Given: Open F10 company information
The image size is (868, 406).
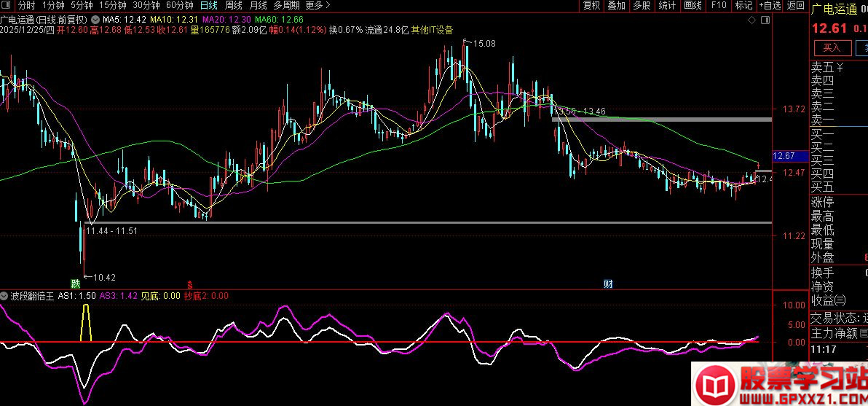Looking at the screenshot, I should 719,6.
